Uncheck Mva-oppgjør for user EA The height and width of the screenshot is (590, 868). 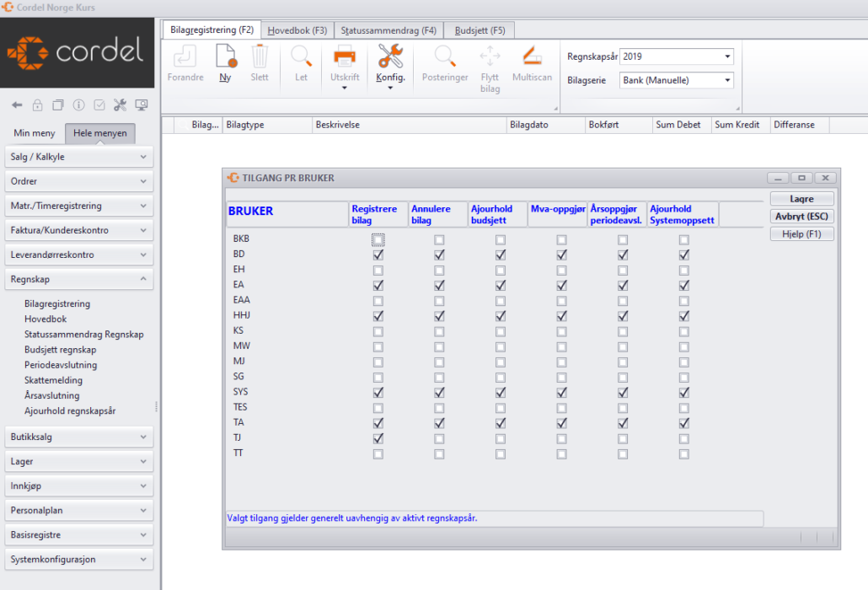coord(561,286)
